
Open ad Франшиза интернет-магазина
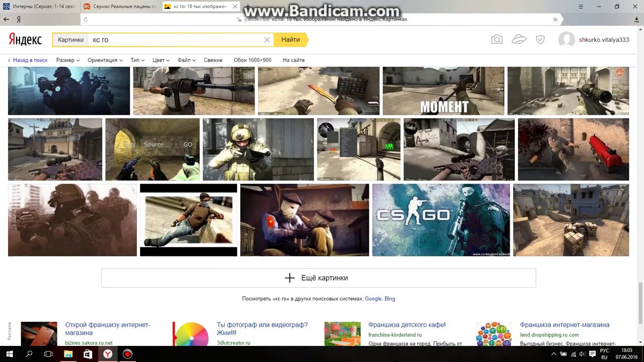pos(565,325)
